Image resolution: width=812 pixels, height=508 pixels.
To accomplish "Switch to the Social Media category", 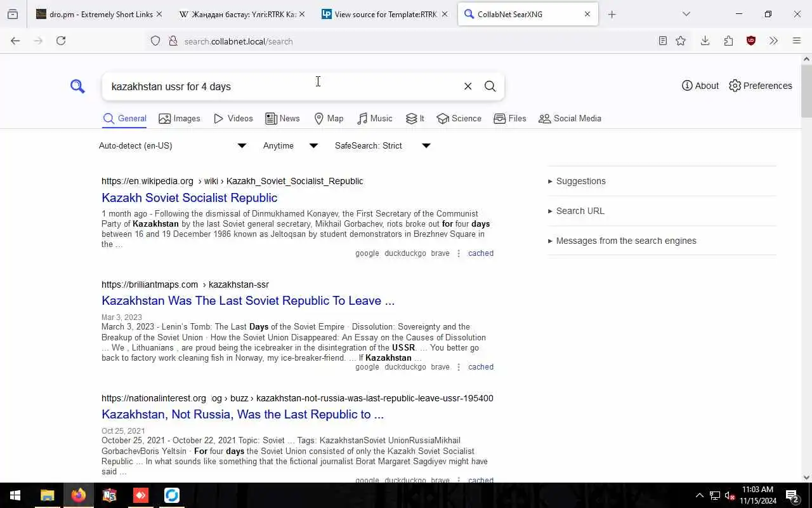I will tap(570, 119).
